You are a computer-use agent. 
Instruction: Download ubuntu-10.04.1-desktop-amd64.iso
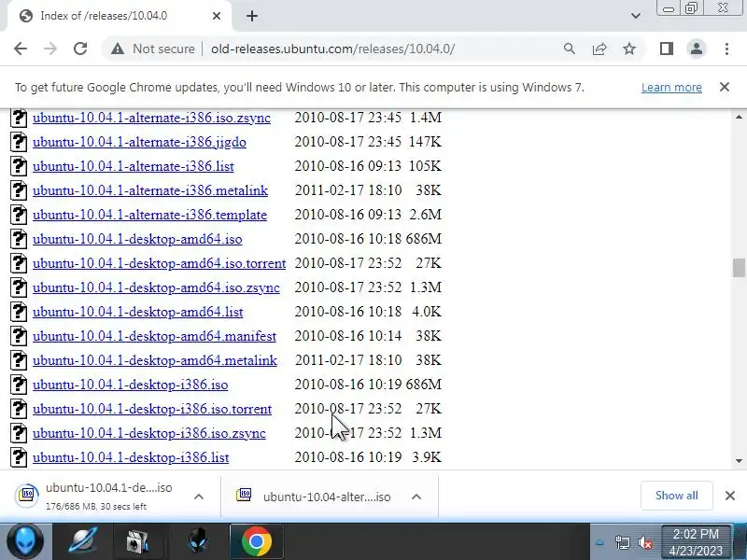pyautogui.click(x=137, y=239)
